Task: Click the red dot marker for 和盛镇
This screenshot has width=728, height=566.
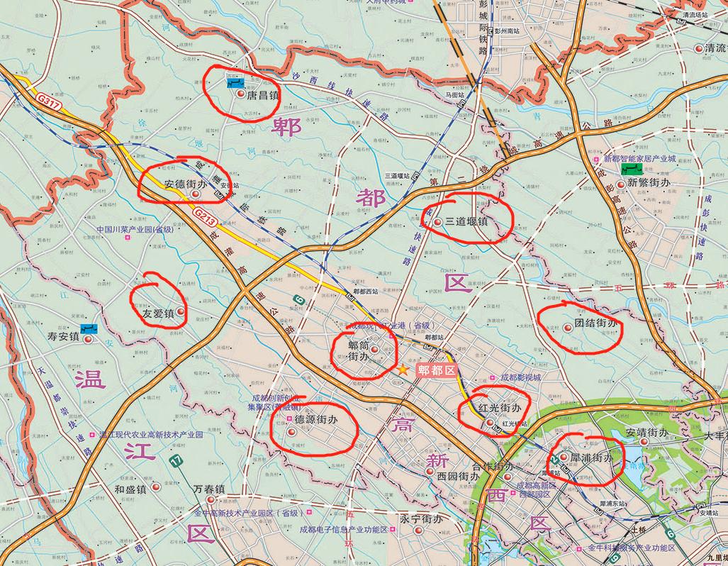Action: [155, 487]
